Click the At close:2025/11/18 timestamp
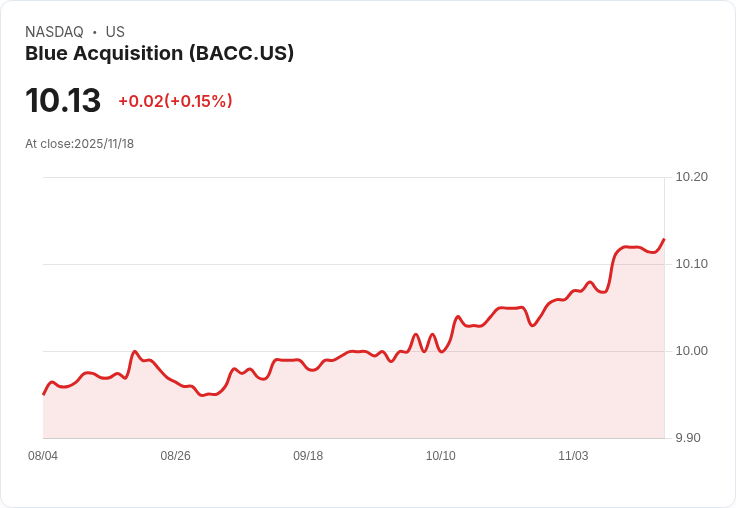736x508 pixels. tap(79, 144)
